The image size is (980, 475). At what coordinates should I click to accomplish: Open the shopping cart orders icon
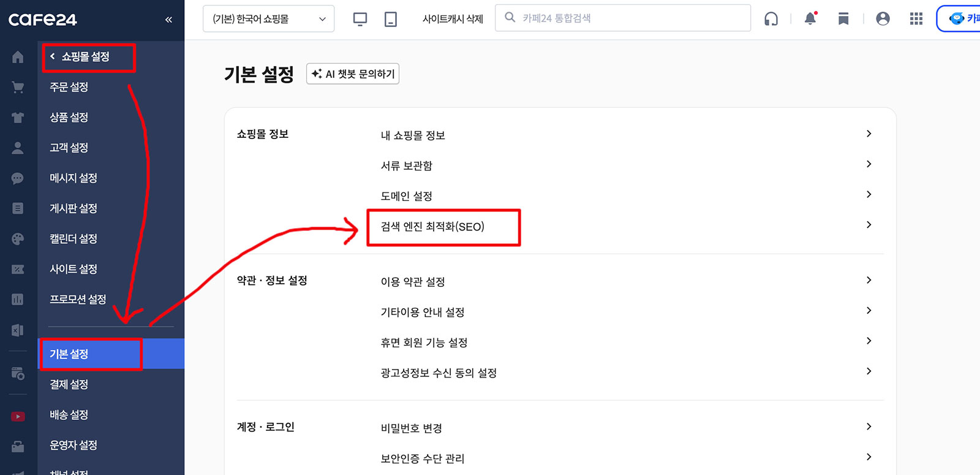(18, 87)
